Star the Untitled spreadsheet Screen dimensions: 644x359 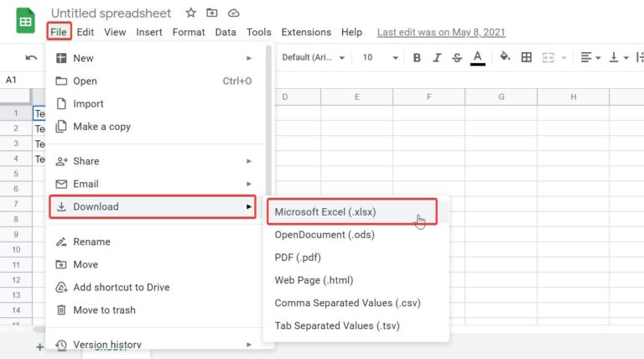click(190, 13)
